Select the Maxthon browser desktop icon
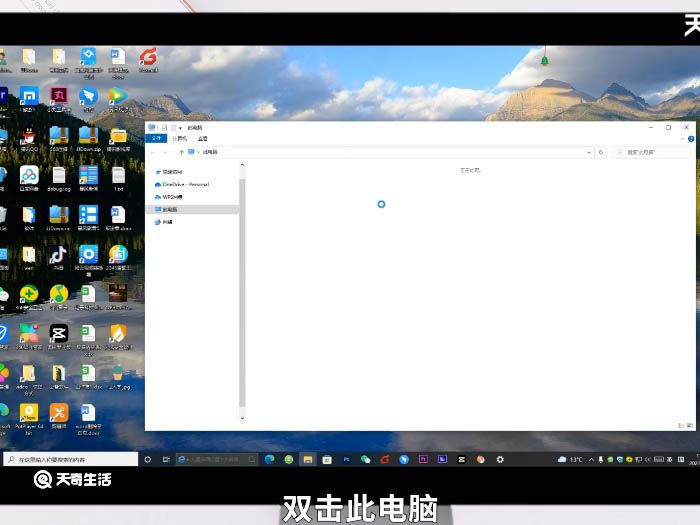Viewport: 700px width, 525px height. [x=29, y=99]
